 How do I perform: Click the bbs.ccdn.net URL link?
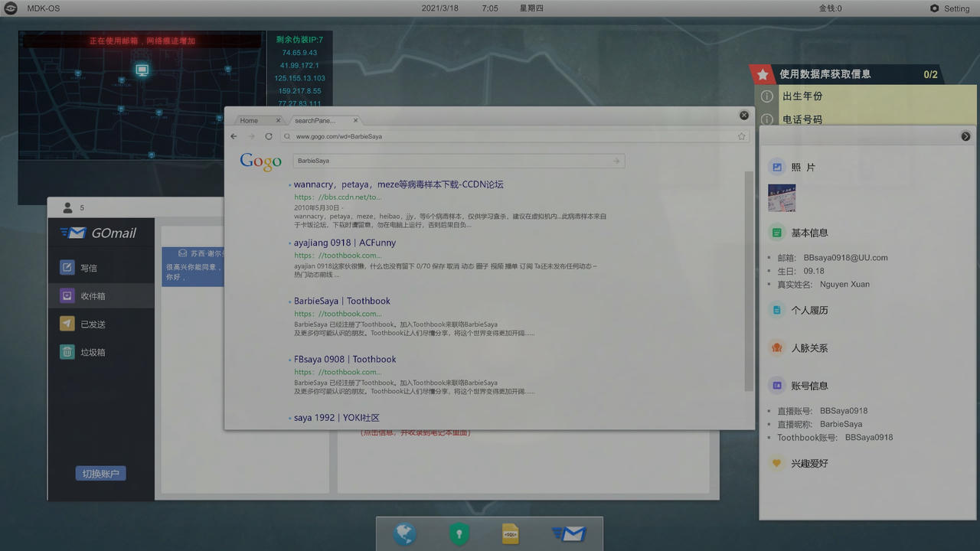pos(338,197)
